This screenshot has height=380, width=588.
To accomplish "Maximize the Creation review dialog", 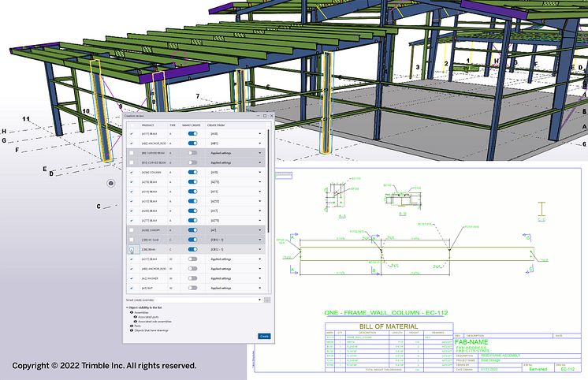I will (266, 115).
